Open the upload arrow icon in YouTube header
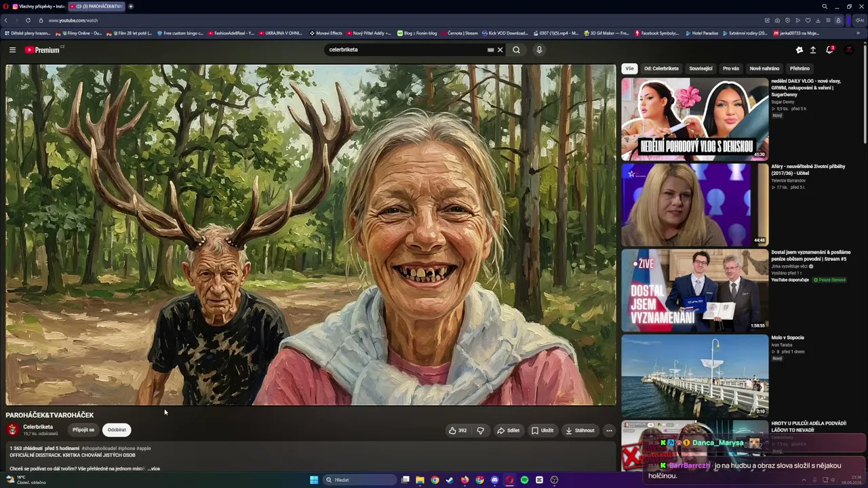This screenshot has width=868, height=488. (x=813, y=49)
